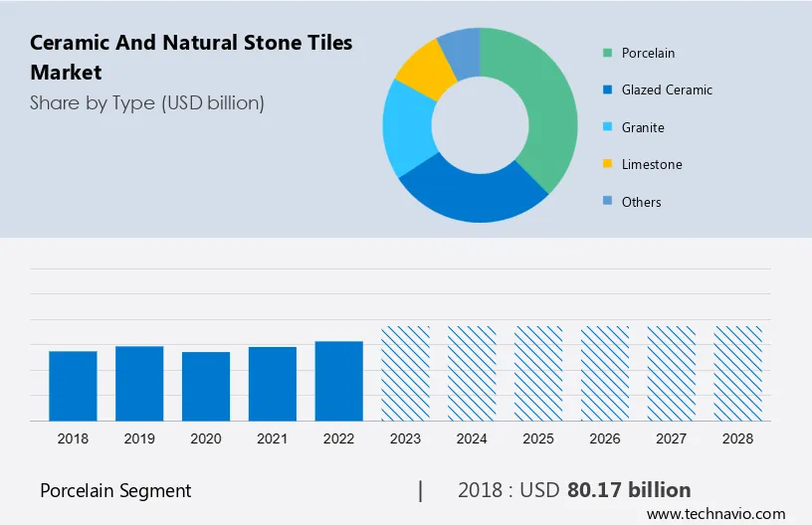Screen dimensions: 812x525
Task: Select the Porcelain legend label
Action: pyautogui.click(x=648, y=54)
